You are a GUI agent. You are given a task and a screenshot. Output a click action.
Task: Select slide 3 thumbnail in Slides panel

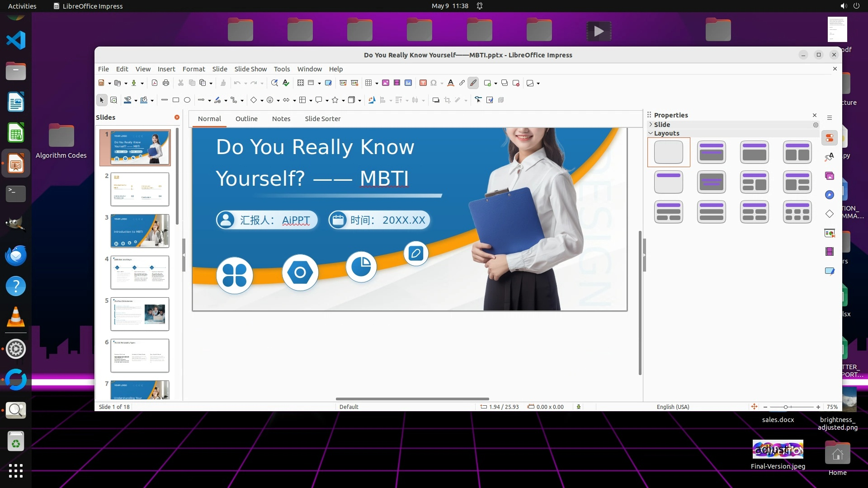140,231
